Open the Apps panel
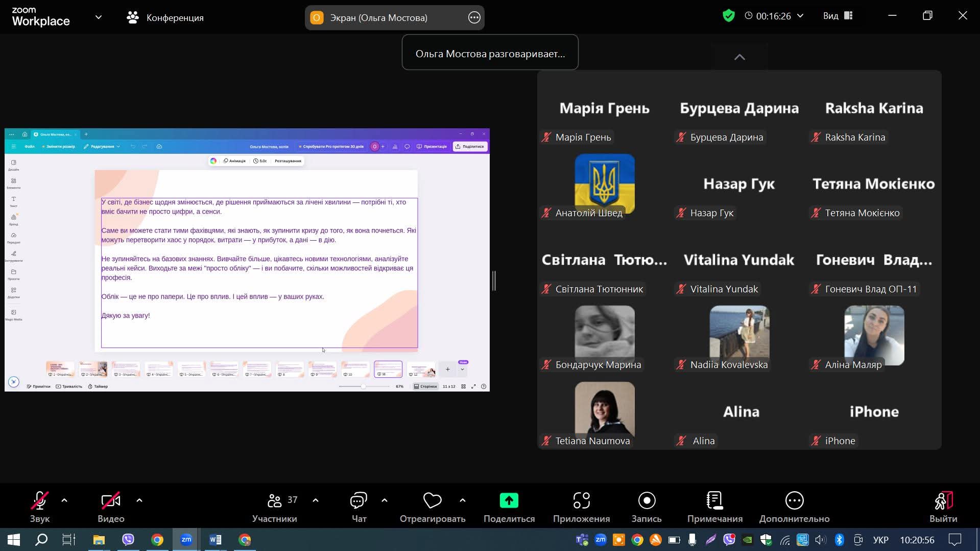This screenshot has width=980, height=551. pos(581,507)
